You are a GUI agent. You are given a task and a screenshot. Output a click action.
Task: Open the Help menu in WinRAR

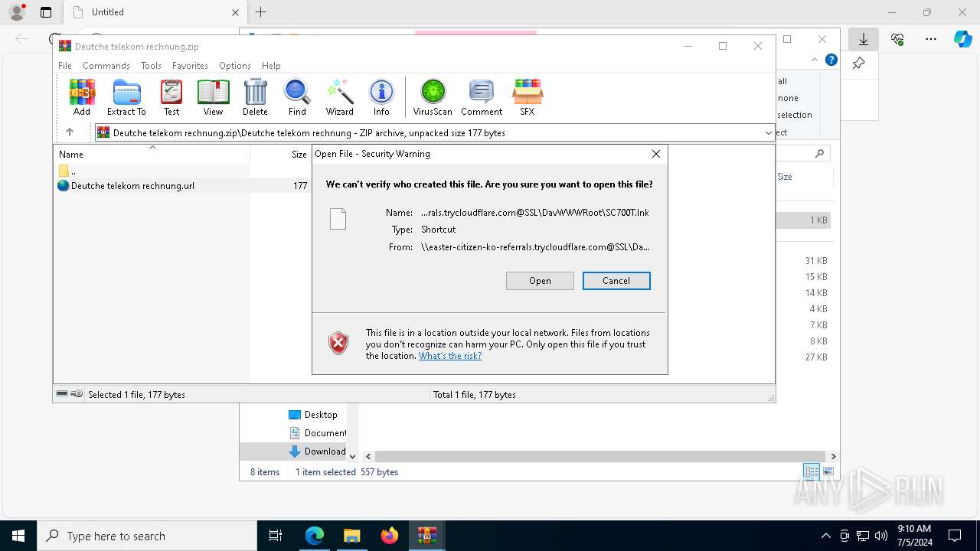point(271,66)
